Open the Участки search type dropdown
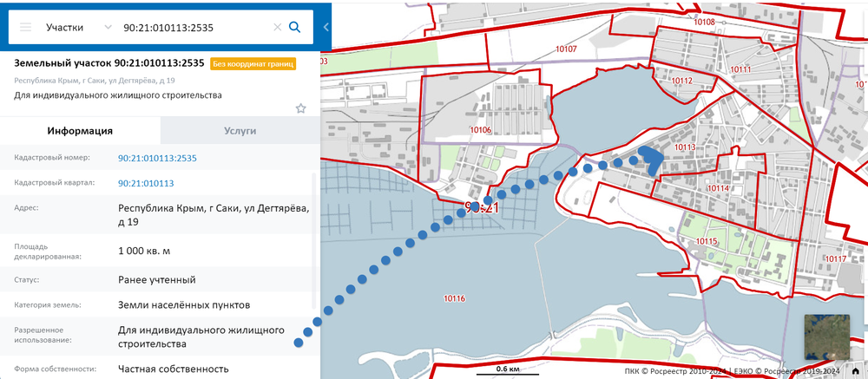 point(76,27)
